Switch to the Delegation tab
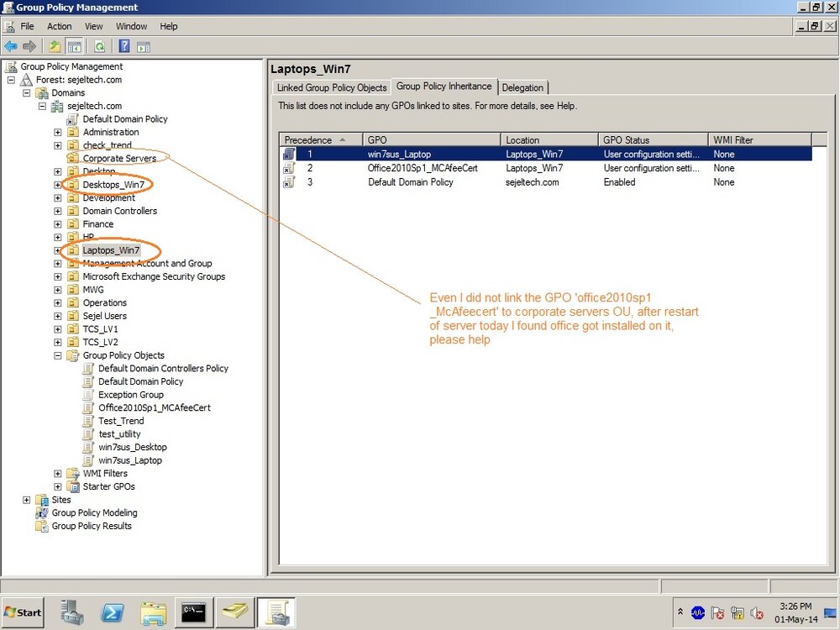 [522, 87]
